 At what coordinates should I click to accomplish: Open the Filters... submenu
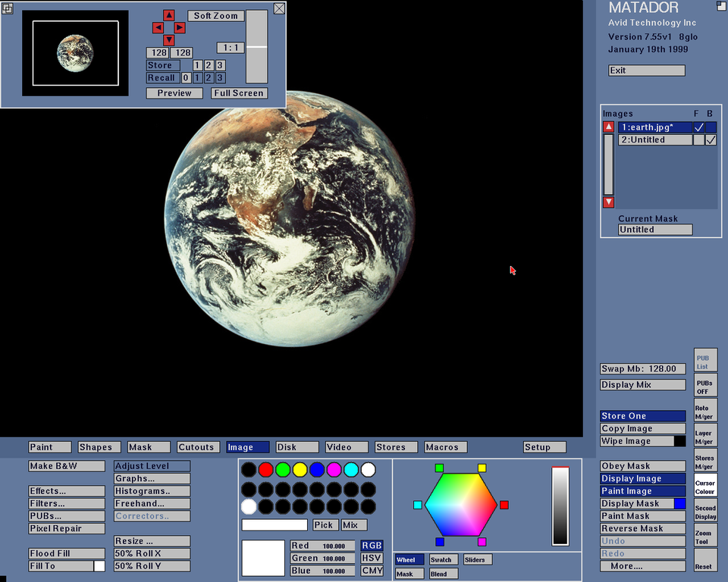(67, 503)
